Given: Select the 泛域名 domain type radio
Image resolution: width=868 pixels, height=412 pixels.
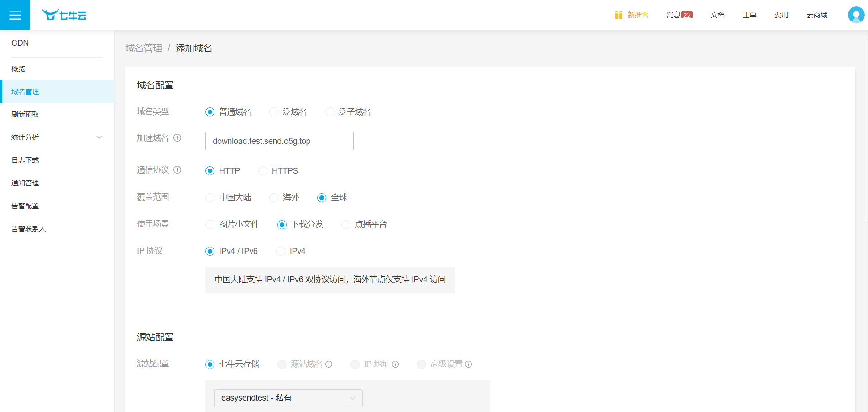Looking at the screenshot, I should [x=274, y=112].
